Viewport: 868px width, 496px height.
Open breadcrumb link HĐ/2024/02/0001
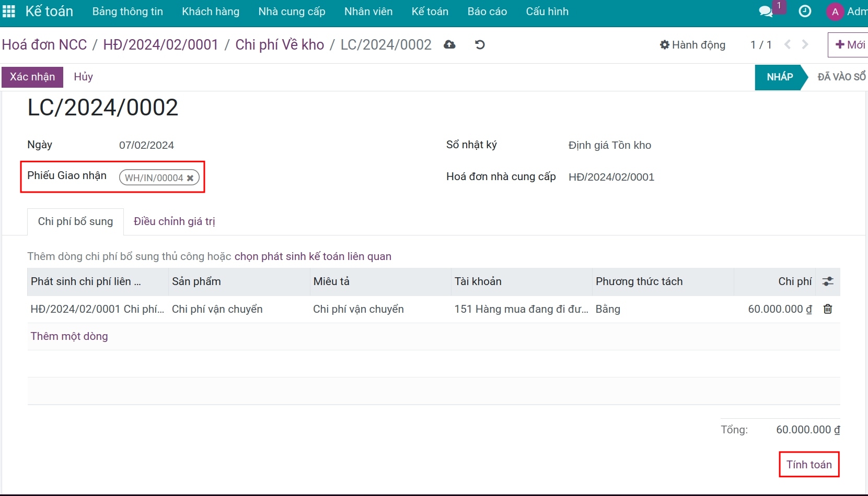[160, 44]
